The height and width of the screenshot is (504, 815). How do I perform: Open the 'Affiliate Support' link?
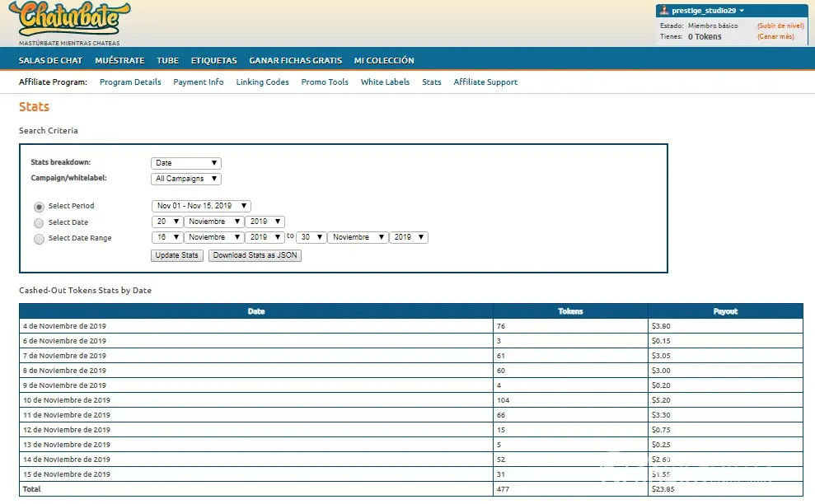click(x=485, y=82)
